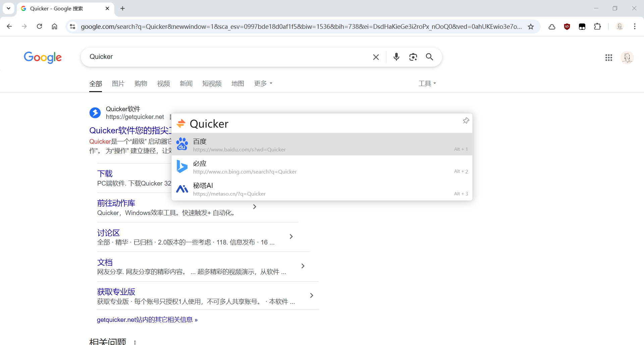
Task: Click the Baidu paw icon
Action: (x=182, y=144)
